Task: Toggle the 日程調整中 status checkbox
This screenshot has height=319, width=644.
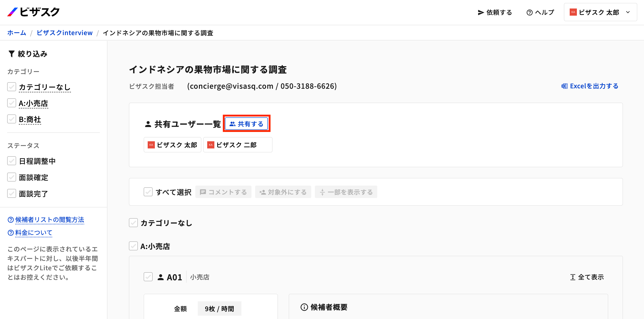Action: 11,161
